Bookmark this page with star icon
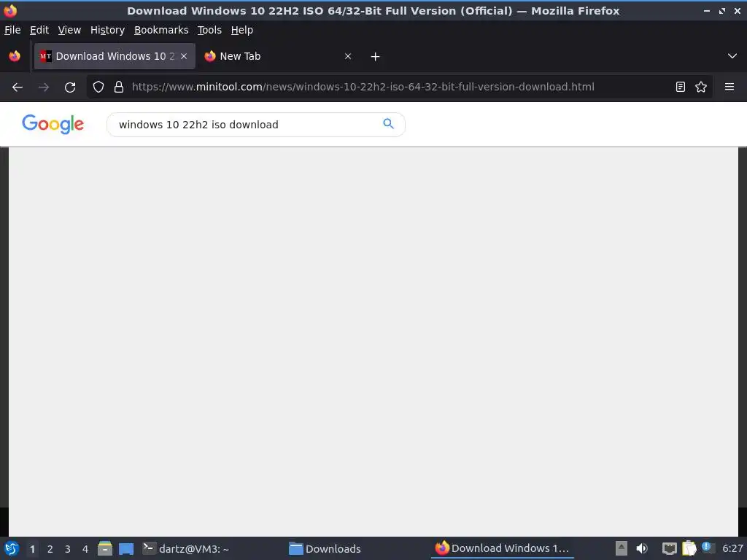This screenshot has height=560, width=747. pos(701,87)
